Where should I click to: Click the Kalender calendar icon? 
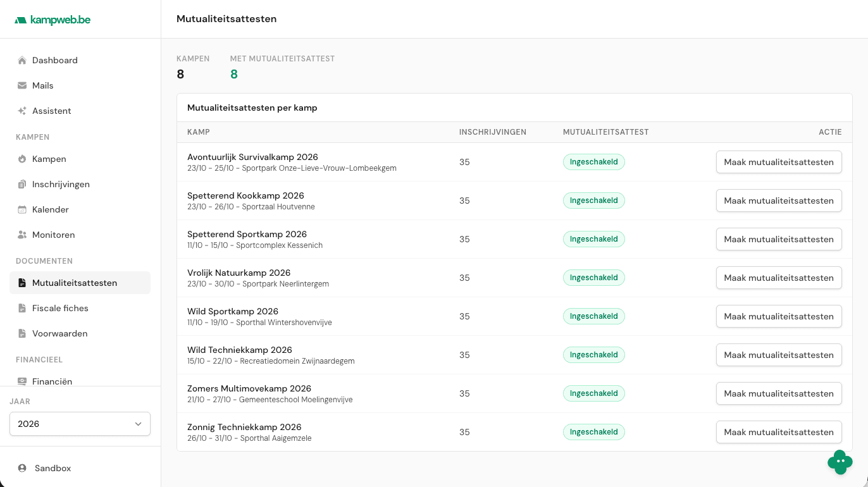pyautogui.click(x=22, y=209)
